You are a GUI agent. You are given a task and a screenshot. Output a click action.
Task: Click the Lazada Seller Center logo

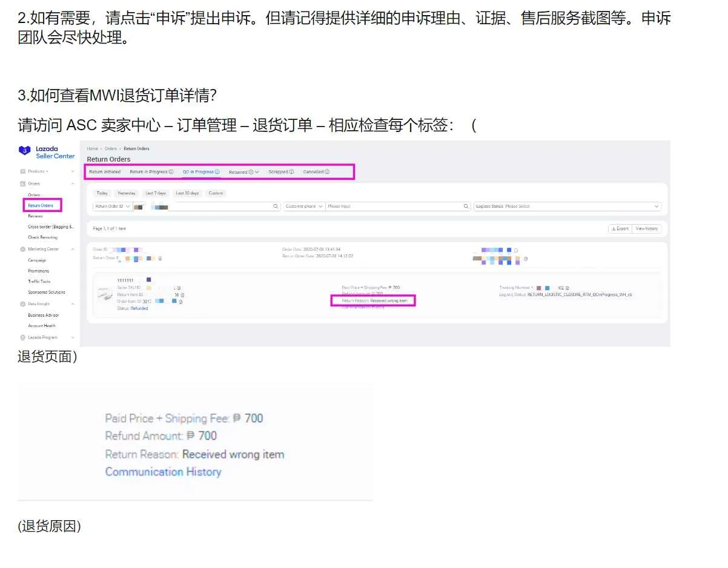point(46,152)
